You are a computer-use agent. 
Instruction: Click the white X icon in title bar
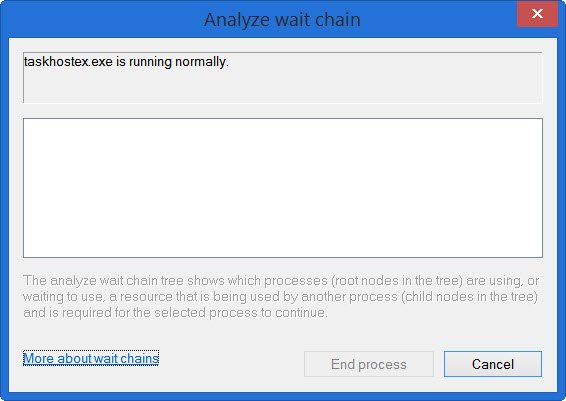tap(537, 14)
